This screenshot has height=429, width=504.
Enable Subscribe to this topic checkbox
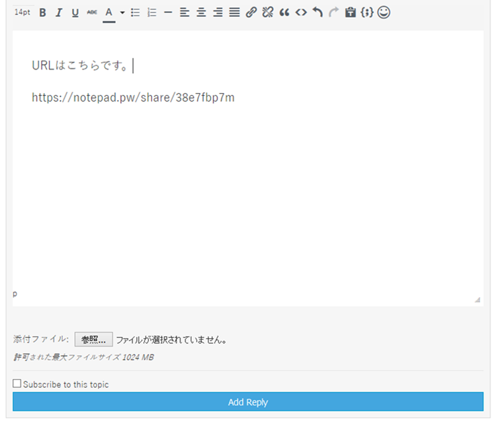(17, 383)
